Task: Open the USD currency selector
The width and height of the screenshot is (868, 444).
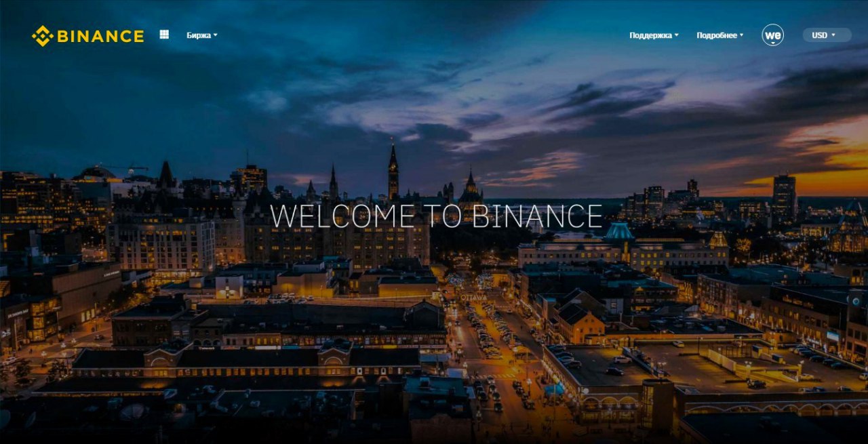Action: (x=827, y=35)
